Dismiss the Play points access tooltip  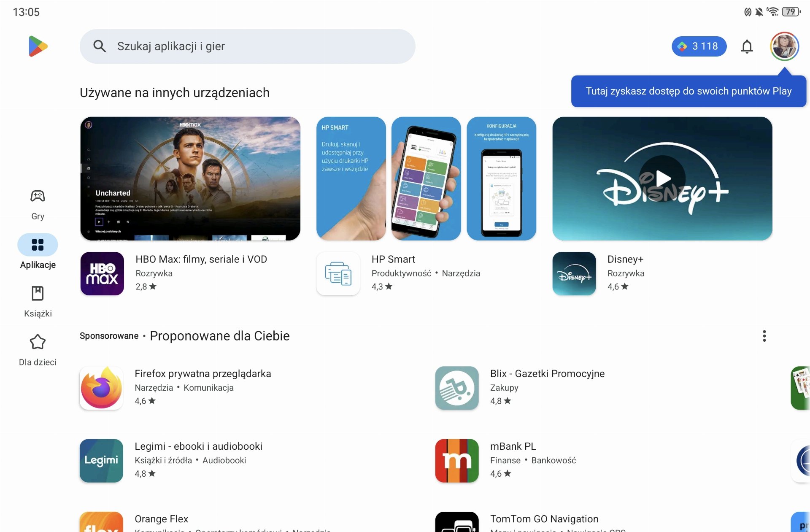click(688, 91)
